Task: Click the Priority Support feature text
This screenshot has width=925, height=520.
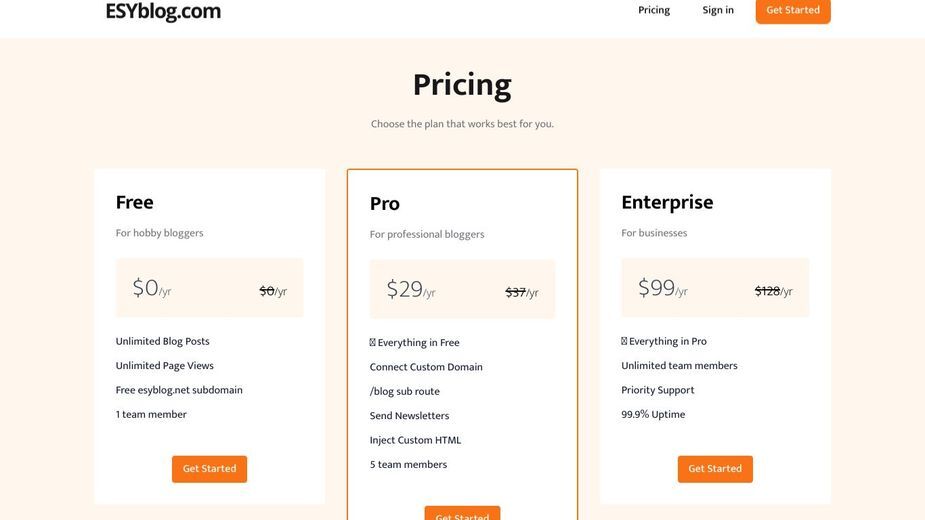Action: click(x=657, y=390)
